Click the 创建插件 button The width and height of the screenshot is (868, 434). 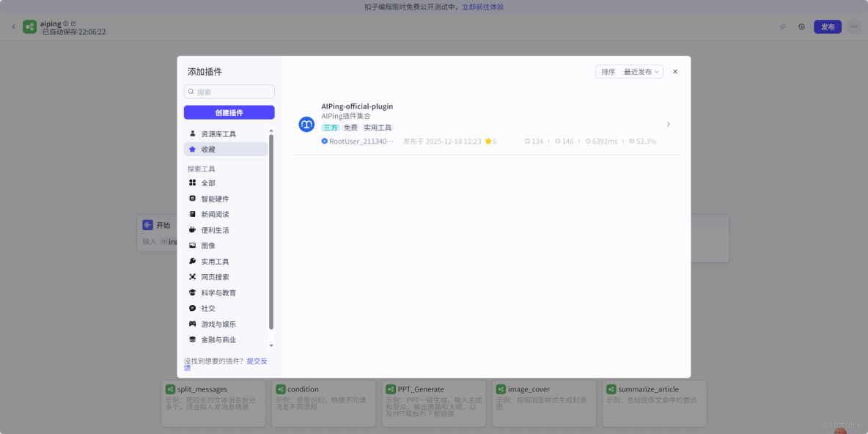click(x=229, y=111)
